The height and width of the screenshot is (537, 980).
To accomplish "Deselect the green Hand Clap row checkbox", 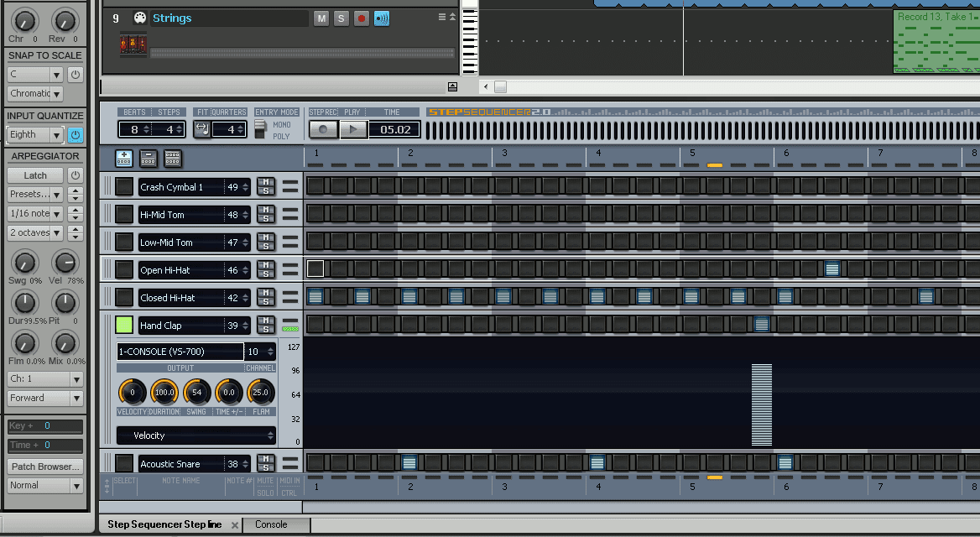I will pos(123,325).
